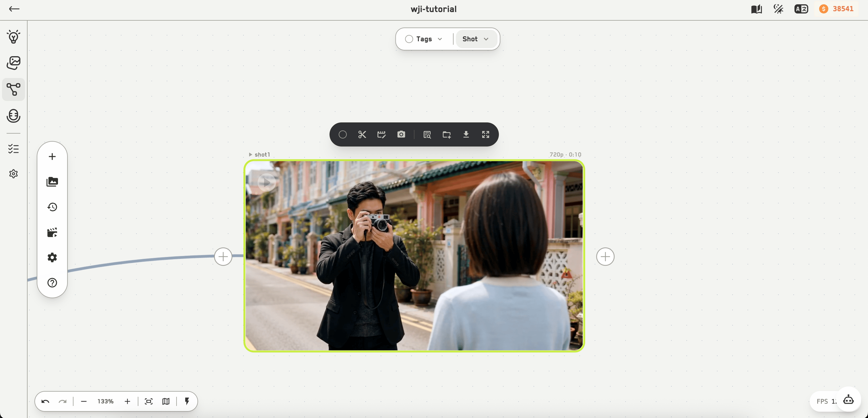The height and width of the screenshot is (418, 868).
Task: Open the book guide icon
Action: point(756,9)
